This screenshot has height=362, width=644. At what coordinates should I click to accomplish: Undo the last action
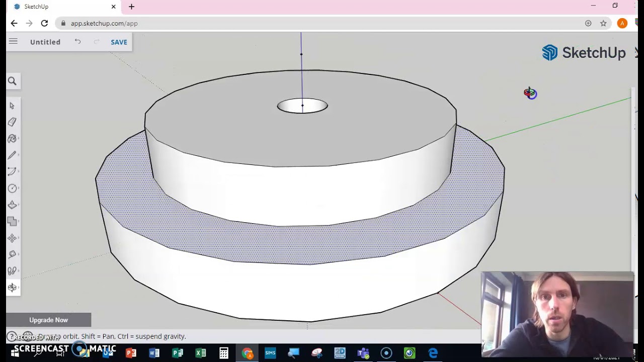coord(77,42)
